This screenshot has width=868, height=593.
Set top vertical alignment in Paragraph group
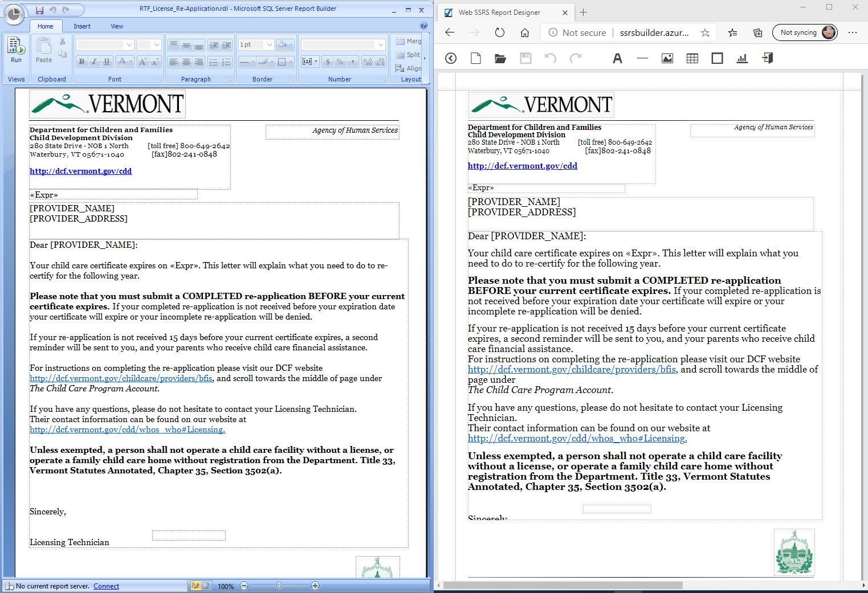pos(174,45)
